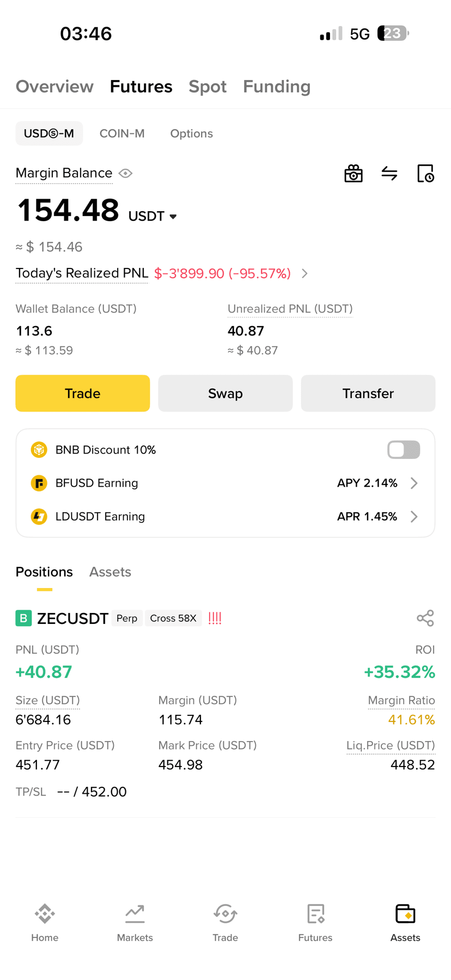Toggle the BNB Discount 10% switch

tap(404, 450)
